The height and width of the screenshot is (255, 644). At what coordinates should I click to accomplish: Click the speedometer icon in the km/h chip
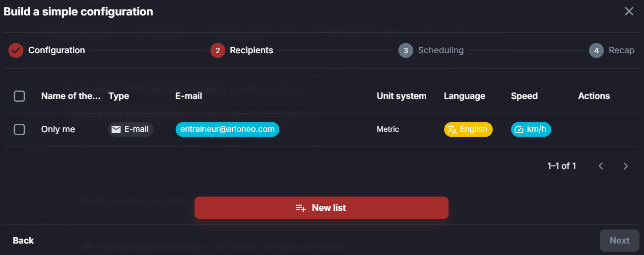coord(519,129)
